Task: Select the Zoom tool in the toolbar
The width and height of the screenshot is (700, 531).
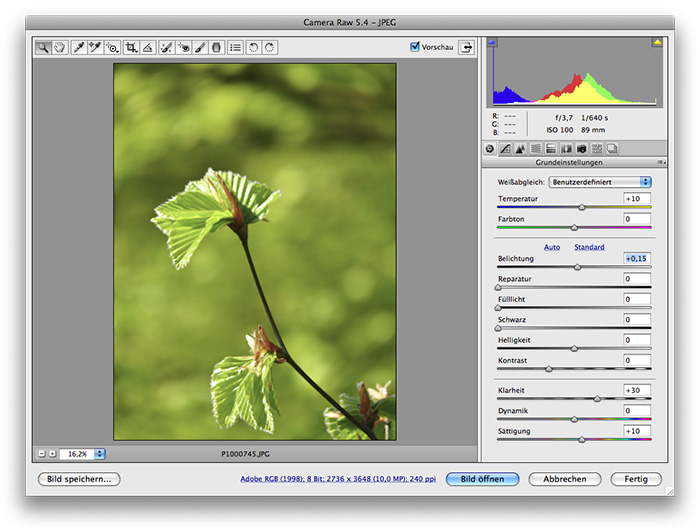Action: 43,47
